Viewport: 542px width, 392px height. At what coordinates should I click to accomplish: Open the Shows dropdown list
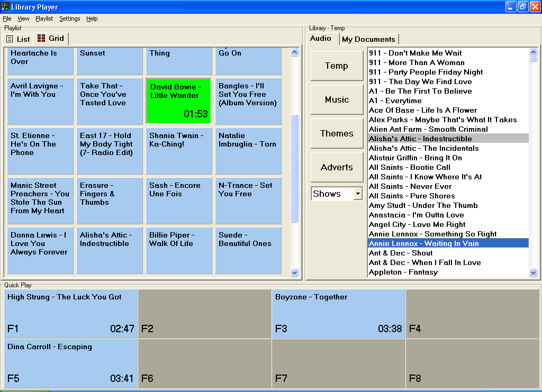[x=358, y=194]
